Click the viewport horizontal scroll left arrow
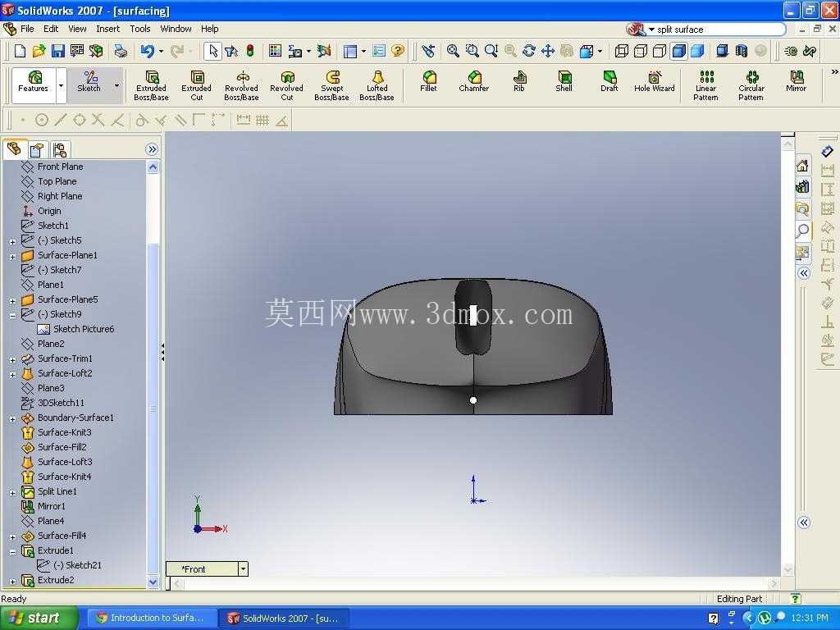The height and width of the screenshot is (630, 840). (178, 583)
